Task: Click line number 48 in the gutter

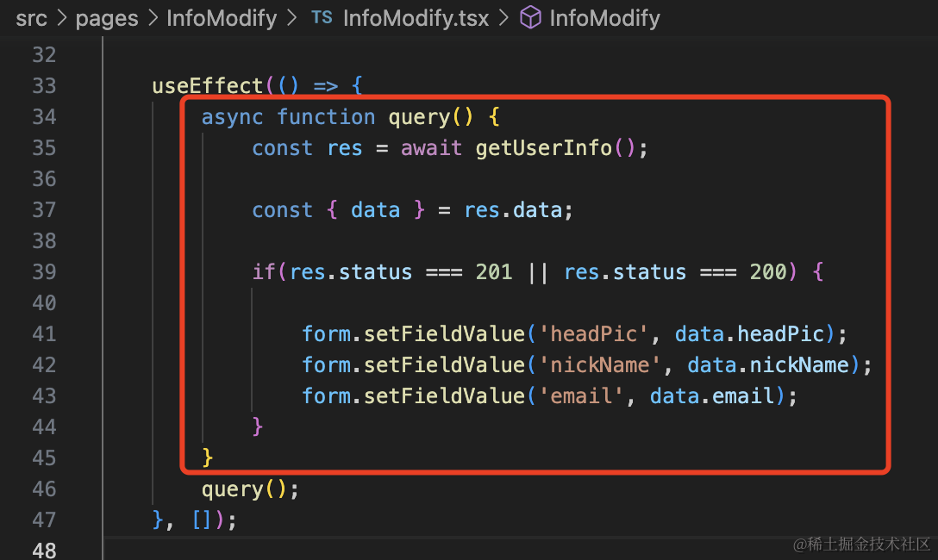Action: coord(44,551)
